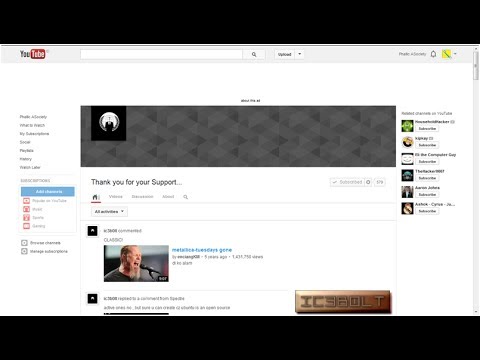Open Ashok - Cyrus channel avatar

click(407, 208)
